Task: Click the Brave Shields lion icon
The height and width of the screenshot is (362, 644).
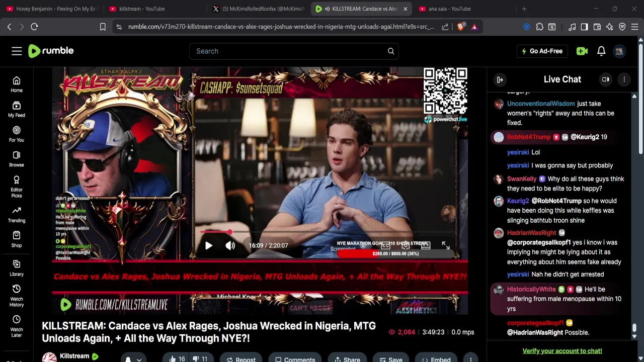Action: 461,27
